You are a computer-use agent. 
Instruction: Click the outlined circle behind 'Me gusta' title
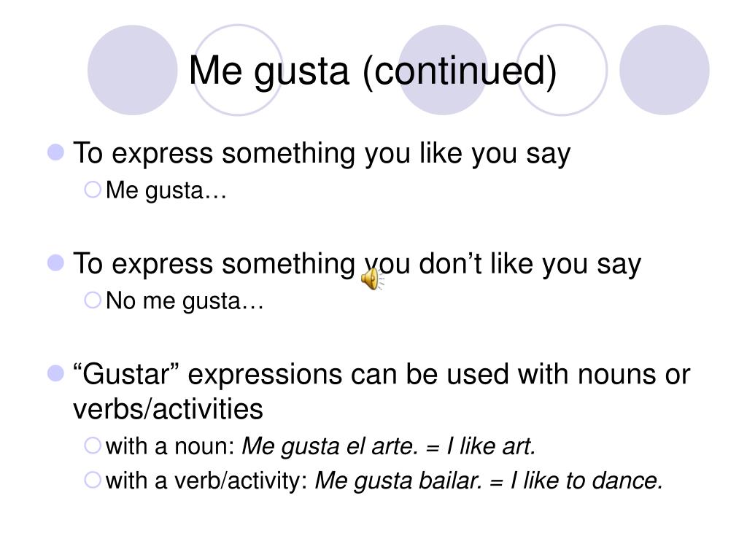(x=237, y=70)
